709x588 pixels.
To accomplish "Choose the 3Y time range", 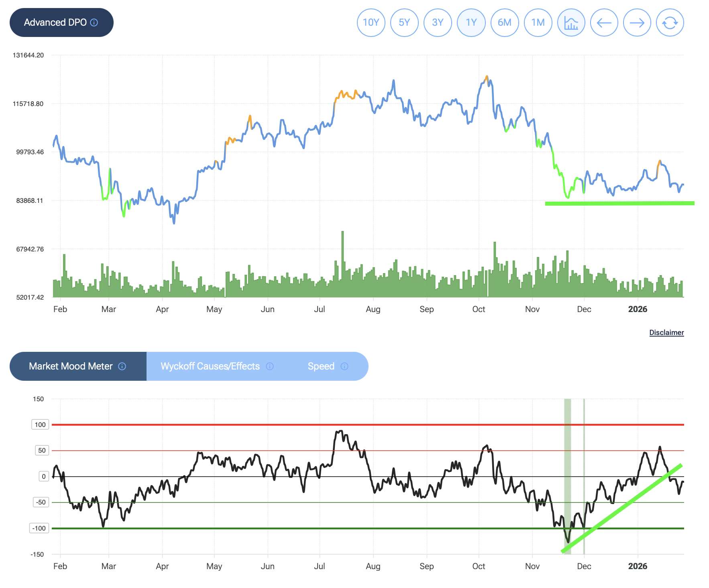I will [x=438, y=23].
